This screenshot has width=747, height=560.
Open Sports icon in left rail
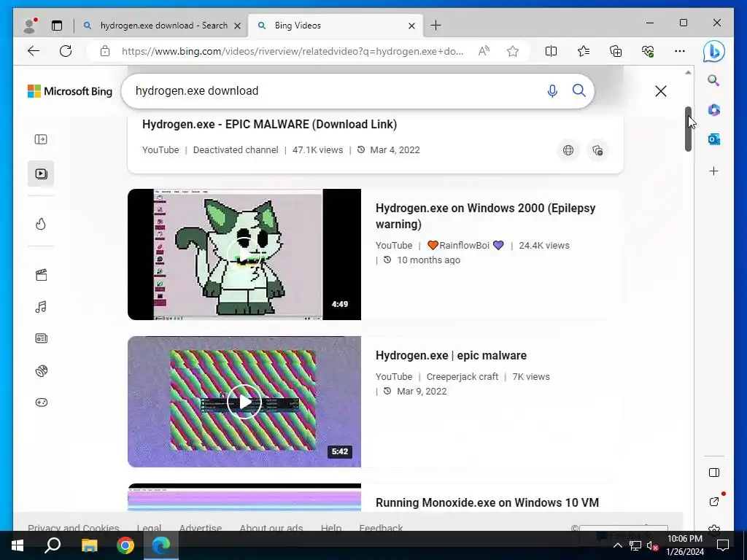pyautogui.click(x=41, y=370)
